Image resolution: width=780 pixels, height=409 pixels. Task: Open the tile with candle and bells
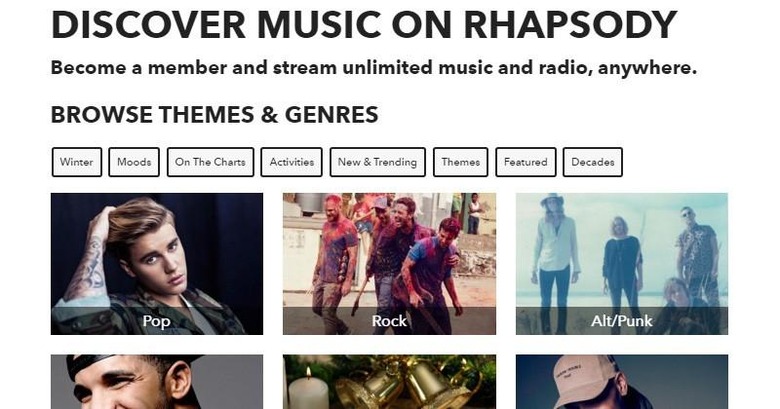[390, 382]
